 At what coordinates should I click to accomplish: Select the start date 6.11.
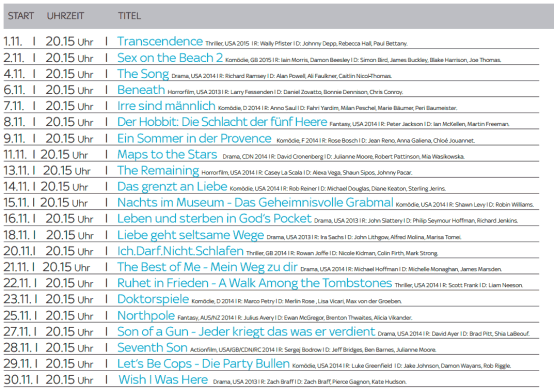(14, 90)
